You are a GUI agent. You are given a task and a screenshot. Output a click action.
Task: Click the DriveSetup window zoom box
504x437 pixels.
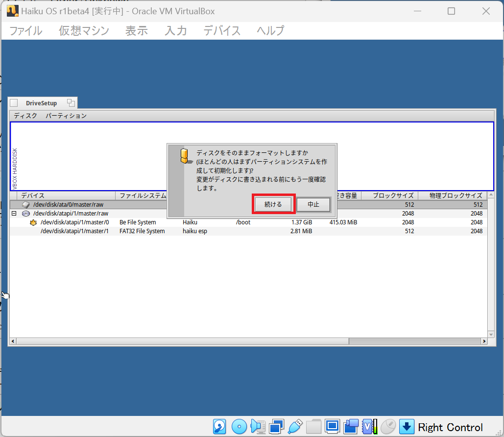click(71, 103)
